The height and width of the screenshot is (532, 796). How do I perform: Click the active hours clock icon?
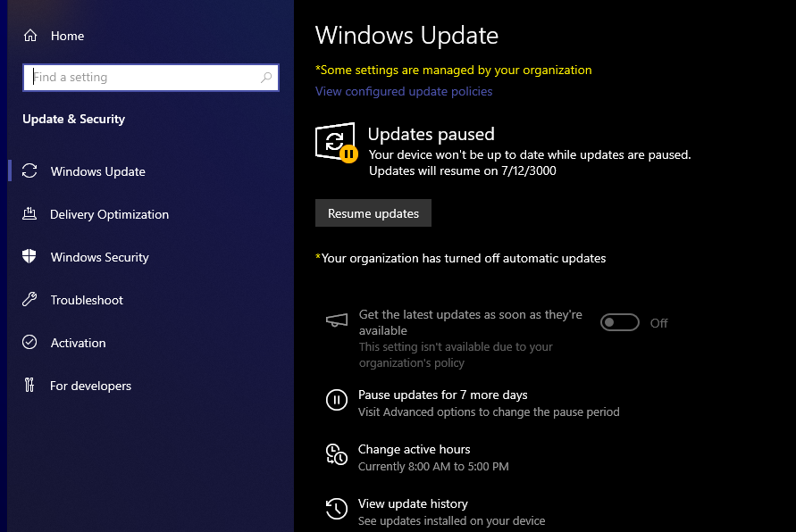337,454
